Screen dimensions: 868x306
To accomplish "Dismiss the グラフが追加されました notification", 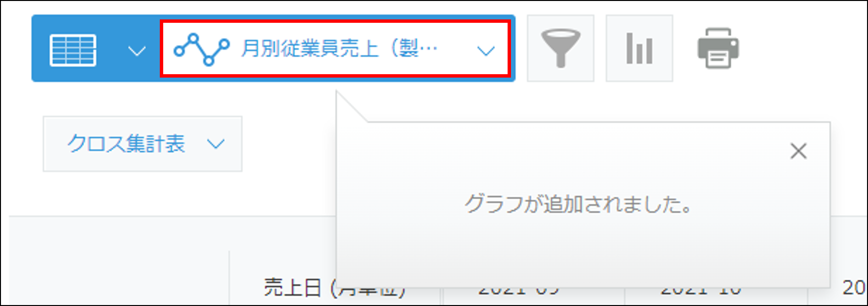I will tap(799, 151).
